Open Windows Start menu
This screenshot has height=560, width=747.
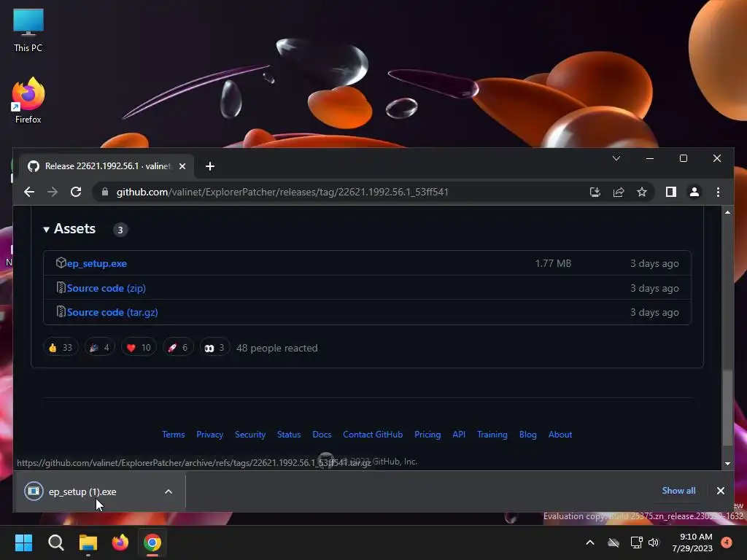[x=23, y=542]
